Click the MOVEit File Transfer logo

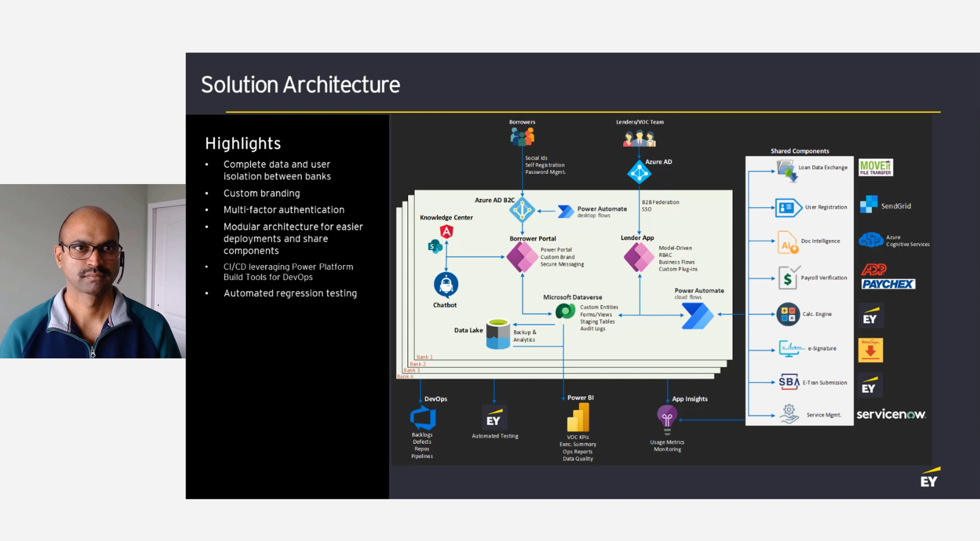[876, 167]
